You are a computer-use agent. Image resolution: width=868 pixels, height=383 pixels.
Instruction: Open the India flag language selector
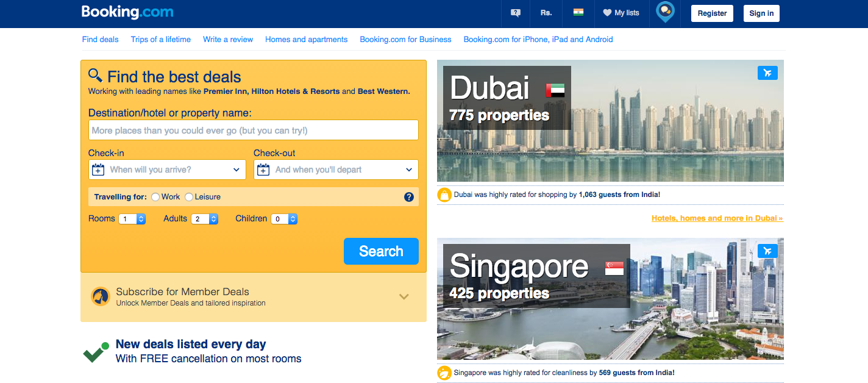[x=578, y=12]
